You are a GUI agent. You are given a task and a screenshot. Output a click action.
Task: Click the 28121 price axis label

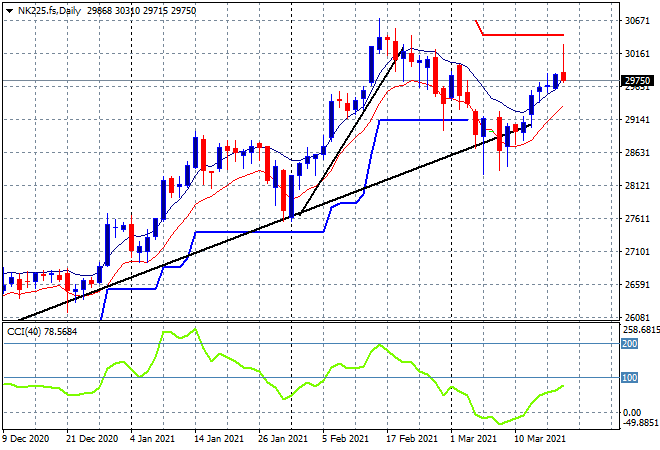637,186
